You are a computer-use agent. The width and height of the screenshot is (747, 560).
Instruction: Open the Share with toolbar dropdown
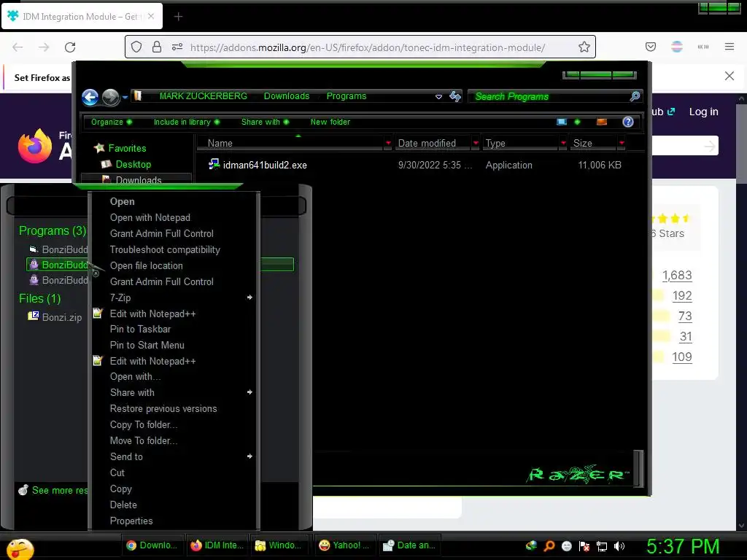[265, 122]
